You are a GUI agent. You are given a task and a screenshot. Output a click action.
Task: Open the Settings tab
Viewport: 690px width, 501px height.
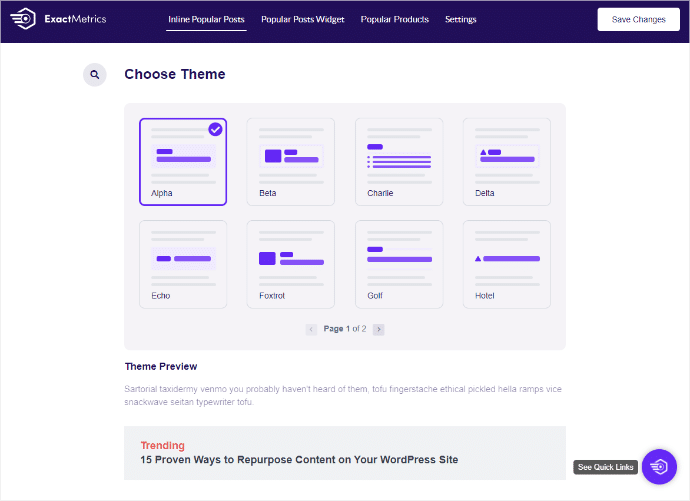pos(460,19)
